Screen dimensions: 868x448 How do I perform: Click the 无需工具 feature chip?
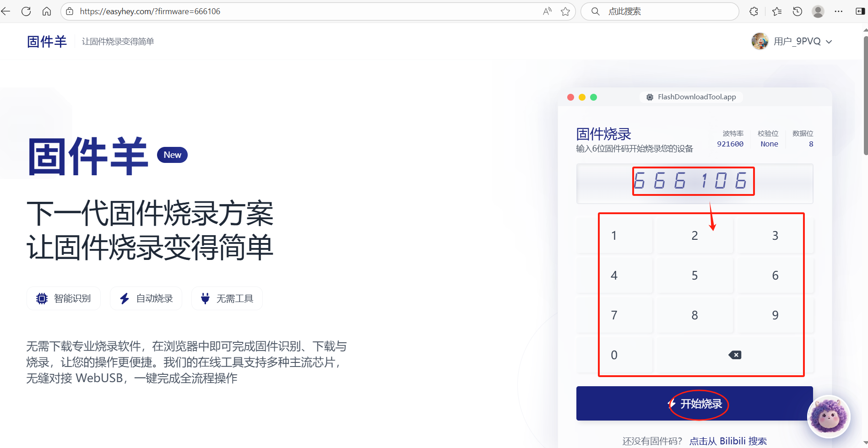click(x=227, y=298)
